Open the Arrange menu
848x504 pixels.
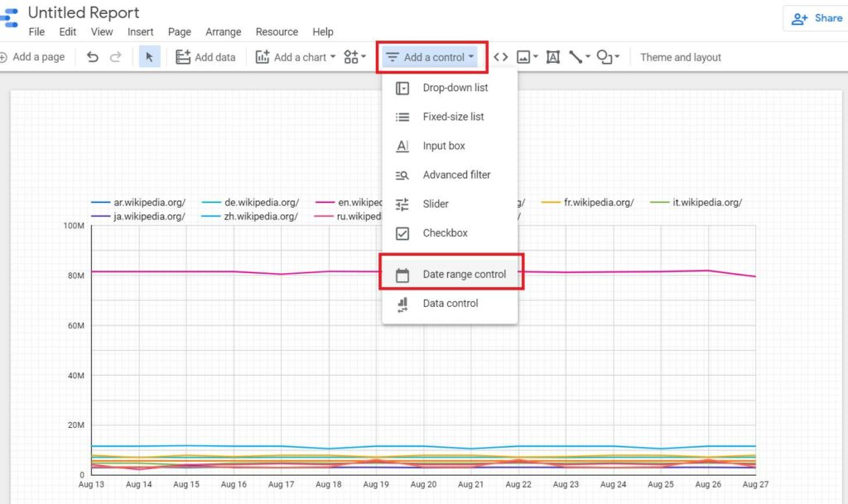[224, 32]
